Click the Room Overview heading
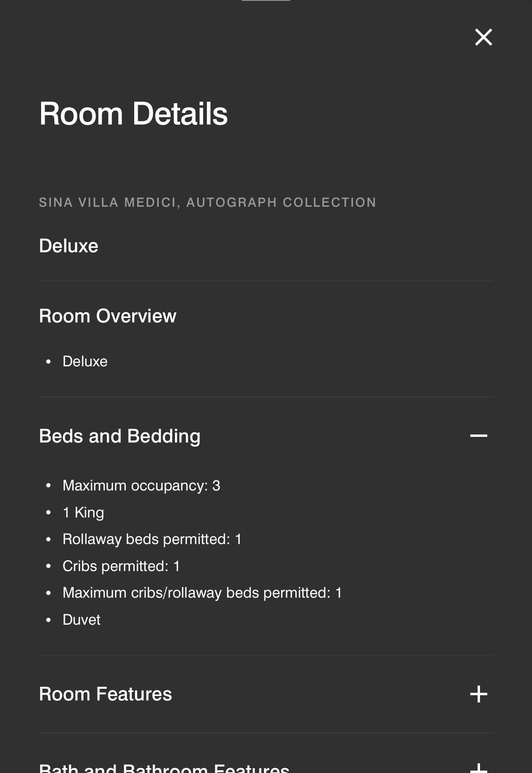 tap(108, 316)
